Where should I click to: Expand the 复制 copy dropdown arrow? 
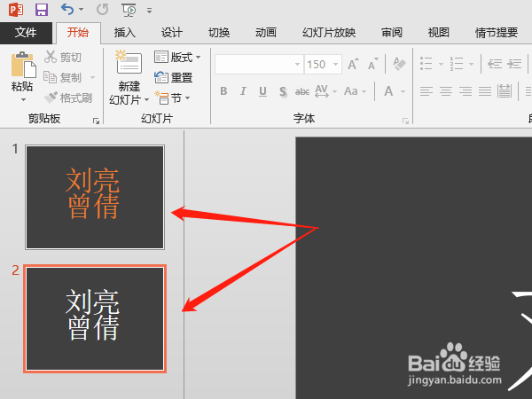click(x=92, y=78)
